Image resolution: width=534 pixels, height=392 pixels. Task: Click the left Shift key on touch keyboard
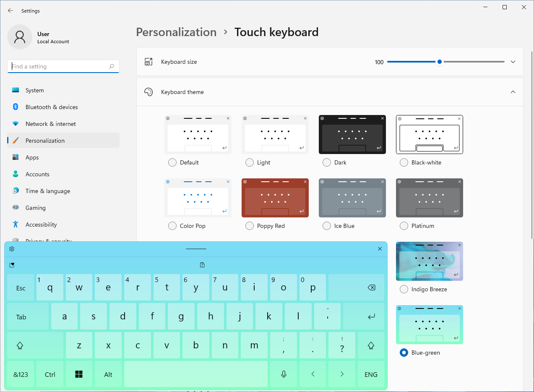point(21,345)
